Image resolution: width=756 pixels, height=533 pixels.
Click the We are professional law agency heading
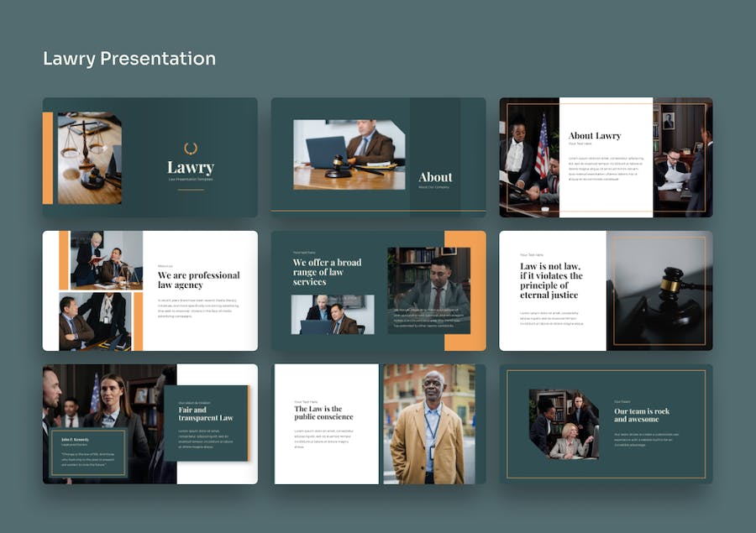click(198, 280)
